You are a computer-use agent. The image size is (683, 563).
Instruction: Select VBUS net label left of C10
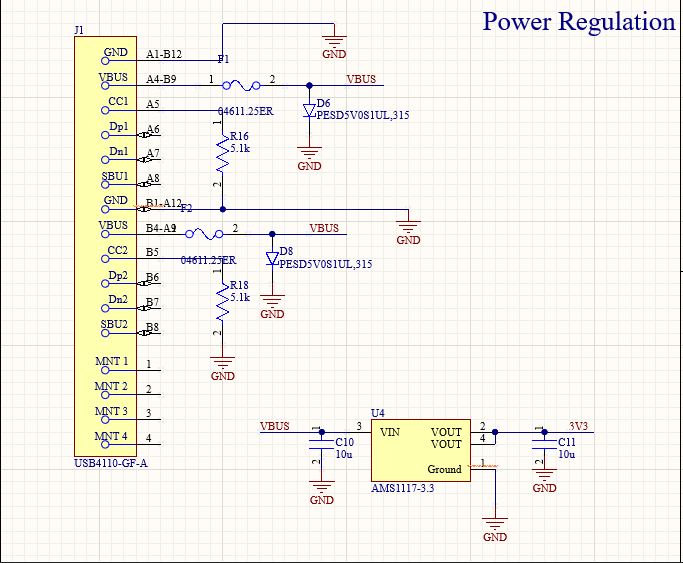[274, 426]
